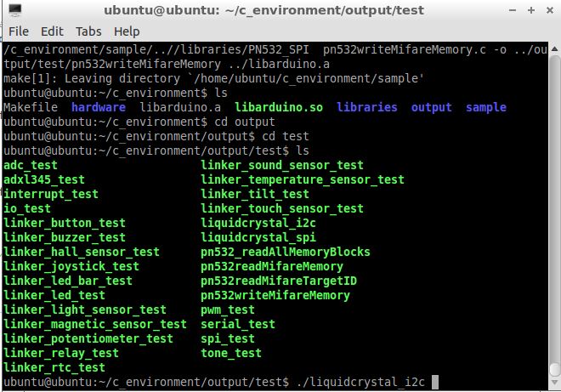
Task: Click the adc_test entry
Action: pyautogui.click(x=31, y=166)
